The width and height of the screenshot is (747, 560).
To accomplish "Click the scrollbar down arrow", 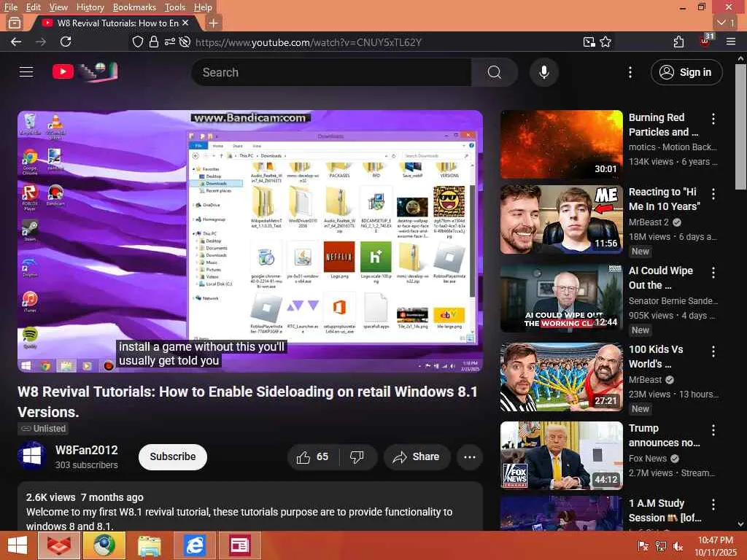I will (x=740, y=524).
